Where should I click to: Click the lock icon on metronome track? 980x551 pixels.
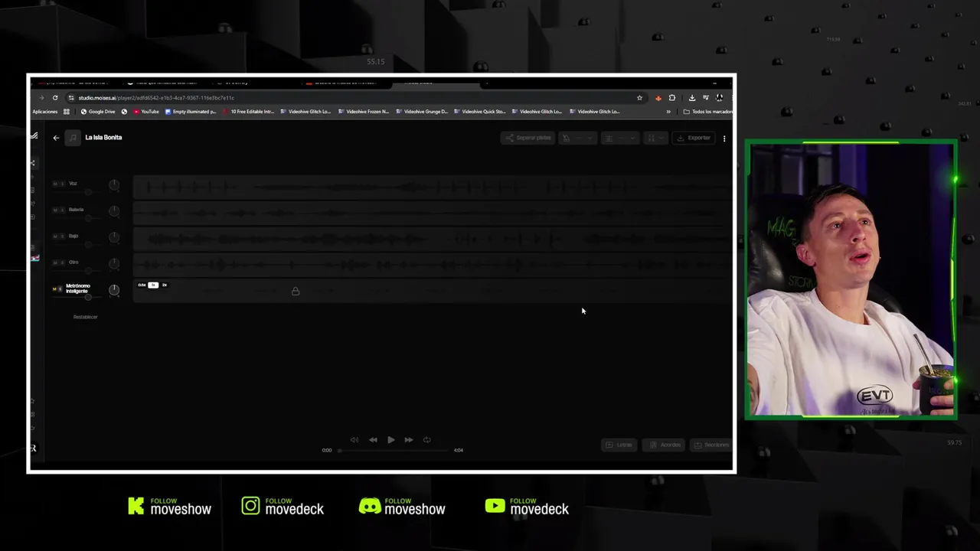coord(296,291)
